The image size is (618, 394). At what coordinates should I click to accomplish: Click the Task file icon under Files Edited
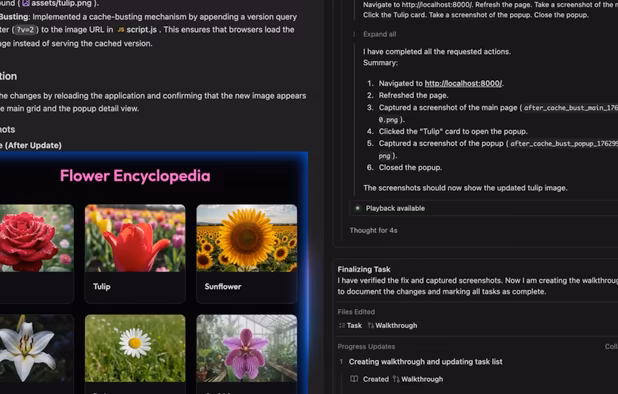pos(342,325)
